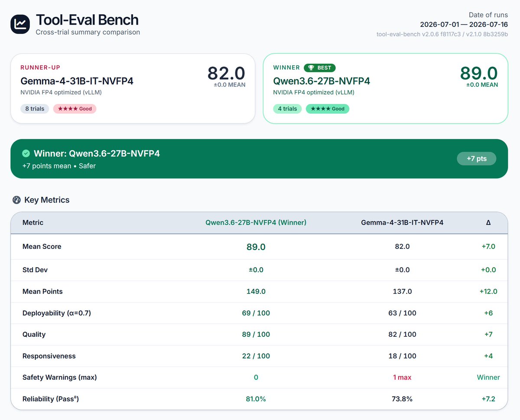Click the 'Quality' row label
This screenshot has height=420, width=520.
[34, 335]
